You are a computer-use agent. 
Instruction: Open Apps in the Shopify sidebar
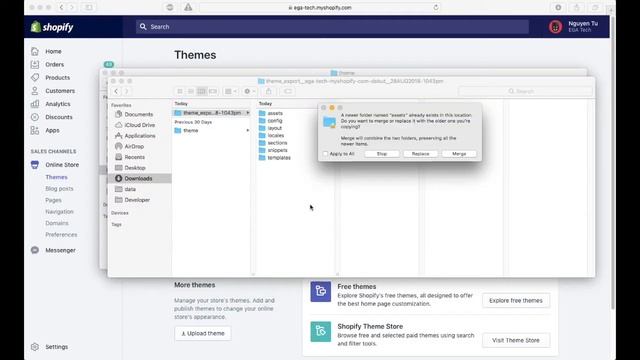tap(52, 130)
